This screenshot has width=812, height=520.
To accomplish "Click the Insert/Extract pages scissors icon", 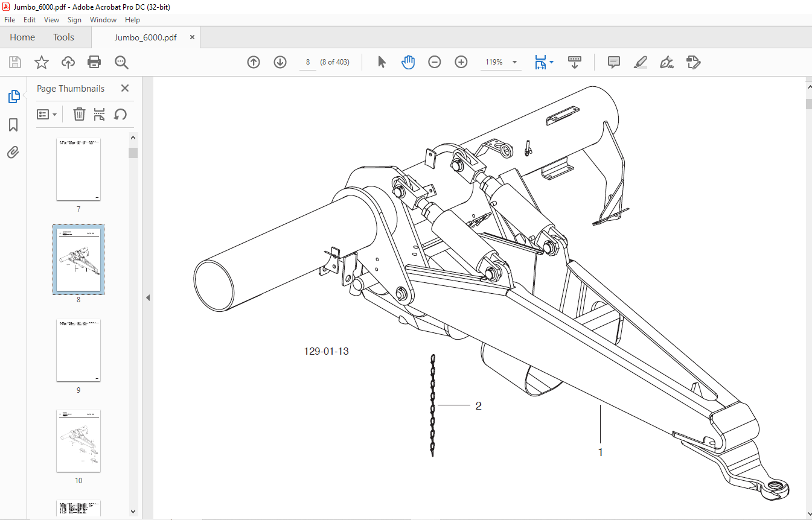I will [x=100, y=114].
